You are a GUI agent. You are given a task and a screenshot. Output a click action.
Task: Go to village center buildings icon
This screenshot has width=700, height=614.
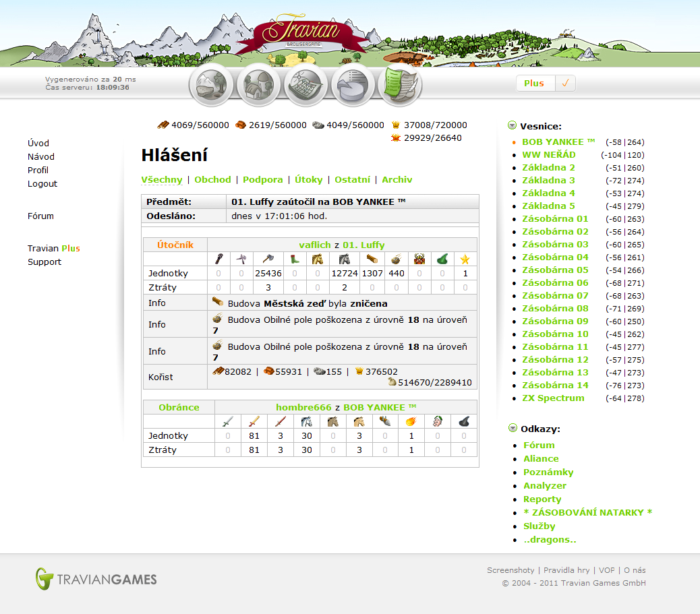[258, 84]
